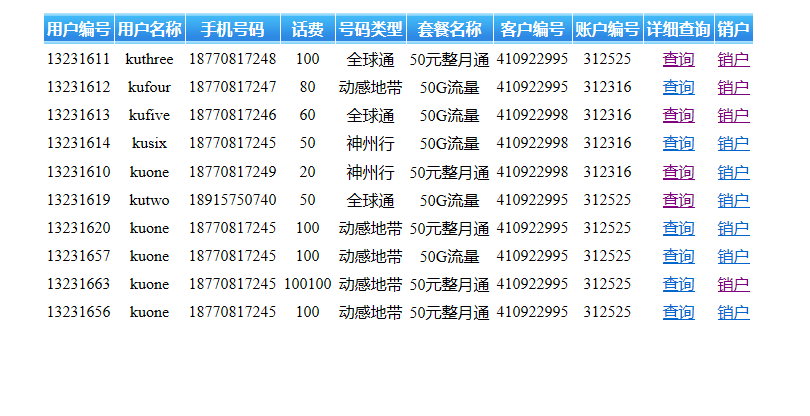This screenshot has height=416, width=810.
Task: Click 神州行 in kusix row
Action: coord(370,143)
